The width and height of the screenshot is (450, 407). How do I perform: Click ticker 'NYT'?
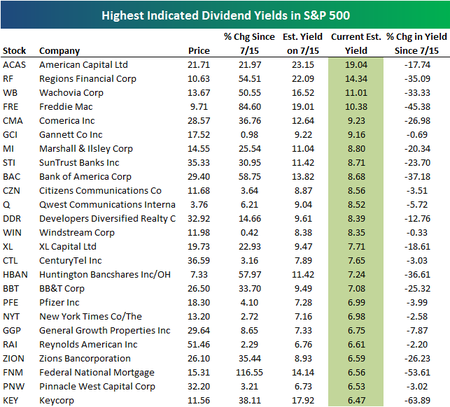[11, 317]
